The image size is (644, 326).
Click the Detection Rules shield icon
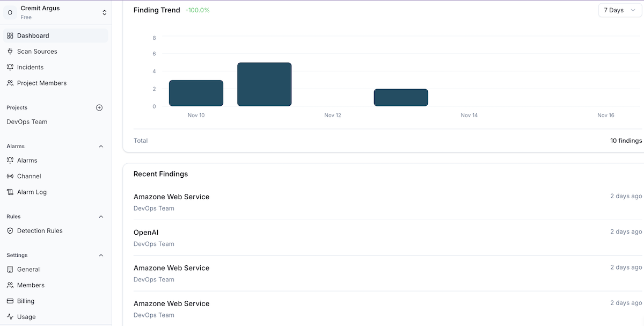click(10, 230)
